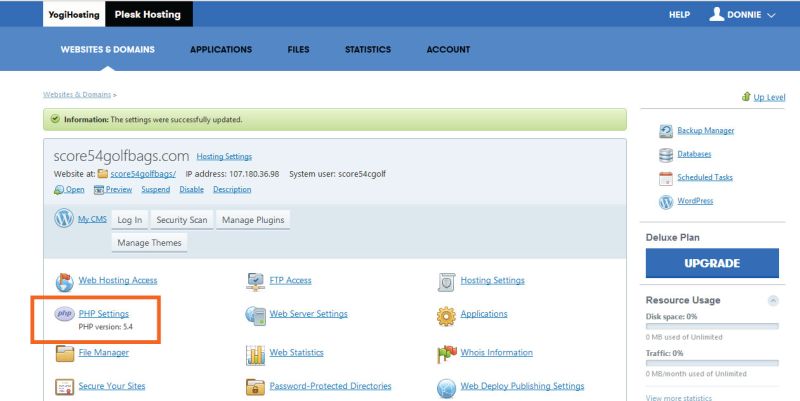Open the HELP menu link
Image resolution: width=800 pixels, height=401 pixels.
coord(680,15)
